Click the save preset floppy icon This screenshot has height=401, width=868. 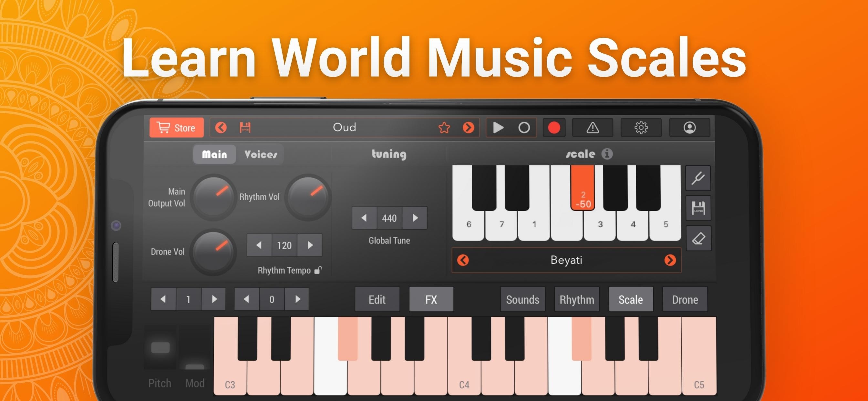[245, 128]
